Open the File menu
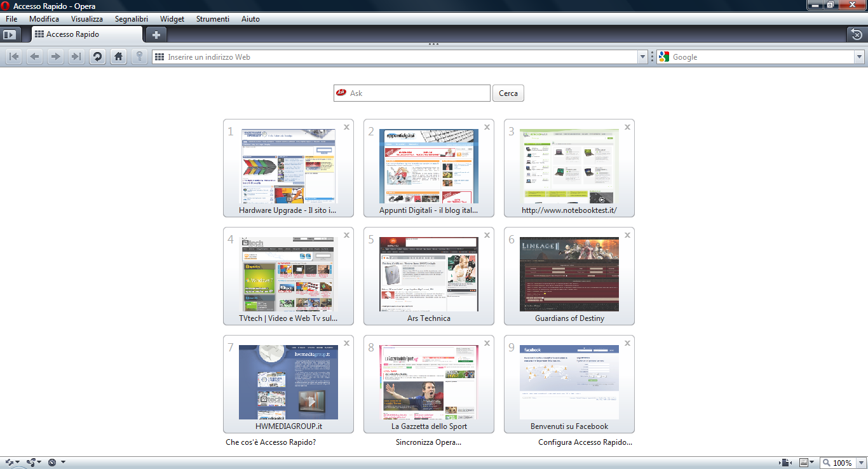The height and width of the screenshot is (469, 868). [x=11, y=19]
